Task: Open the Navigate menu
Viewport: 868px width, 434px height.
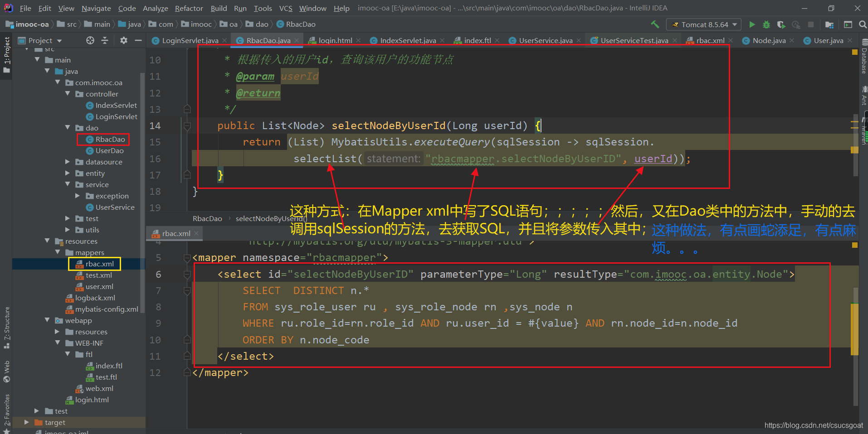Action: [96, 8]
